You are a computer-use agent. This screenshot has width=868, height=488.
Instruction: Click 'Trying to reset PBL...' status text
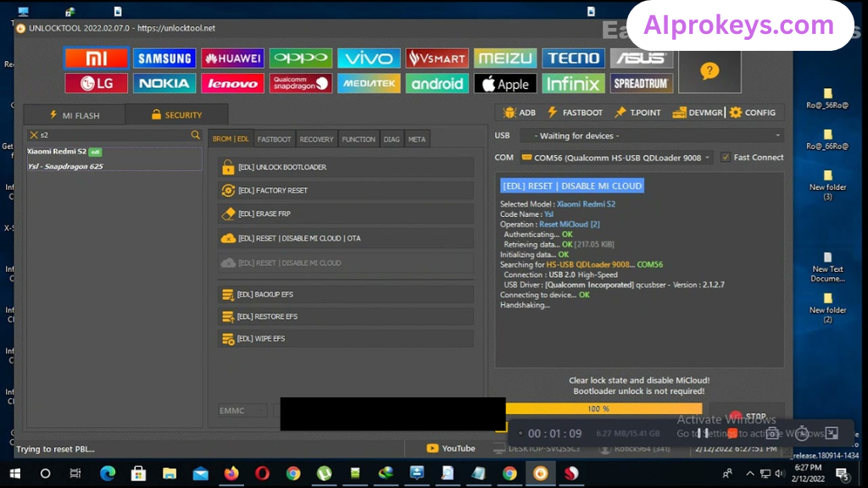pyautogui.click(x=55, y=449)
